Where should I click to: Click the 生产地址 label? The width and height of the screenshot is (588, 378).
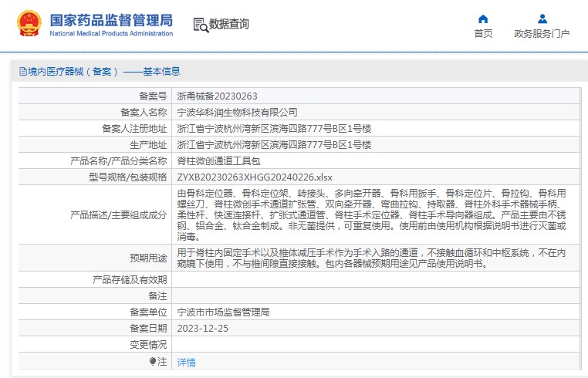148,145
